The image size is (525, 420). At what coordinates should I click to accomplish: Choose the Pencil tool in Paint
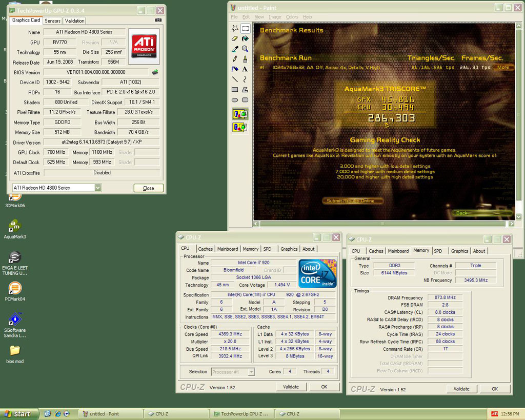pyautogui.click(x=235, y=59)
